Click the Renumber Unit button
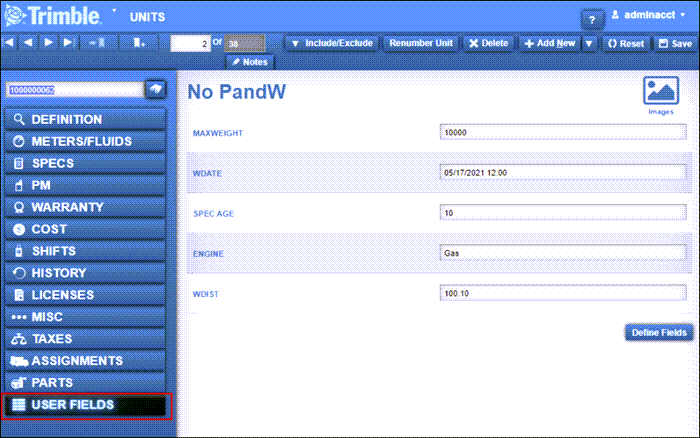 coord(421,43)
